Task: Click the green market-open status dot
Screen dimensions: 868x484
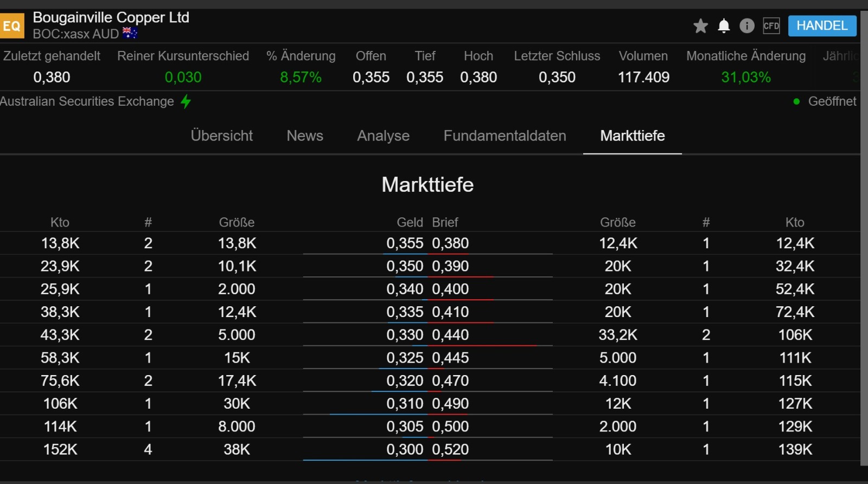Action: (796, 101)
